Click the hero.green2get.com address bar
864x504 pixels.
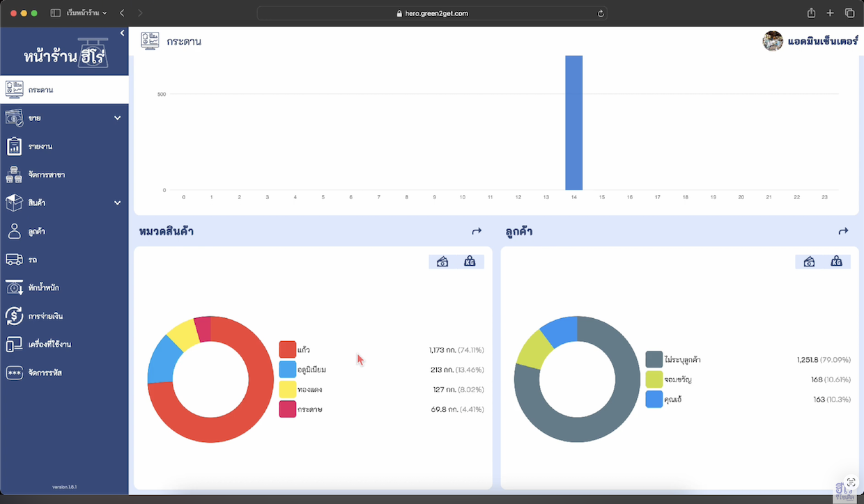pyautogui.click(x=432, y=13)
